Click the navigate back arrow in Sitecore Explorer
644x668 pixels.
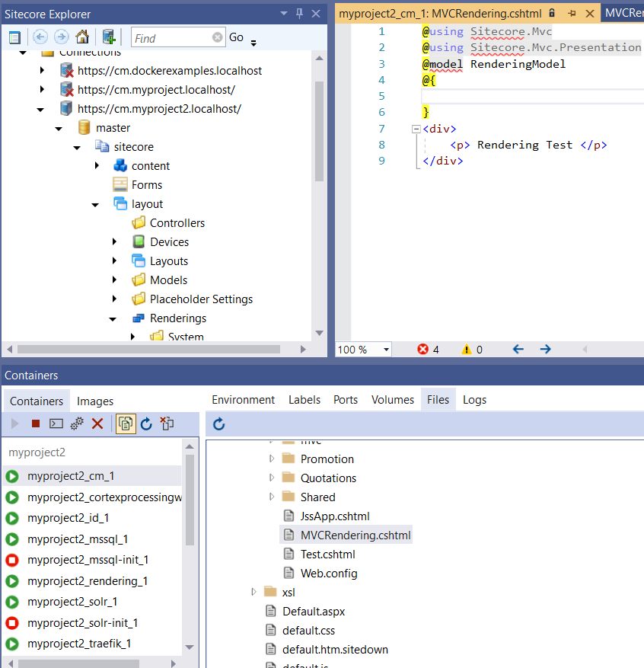(x=40, y=37)
